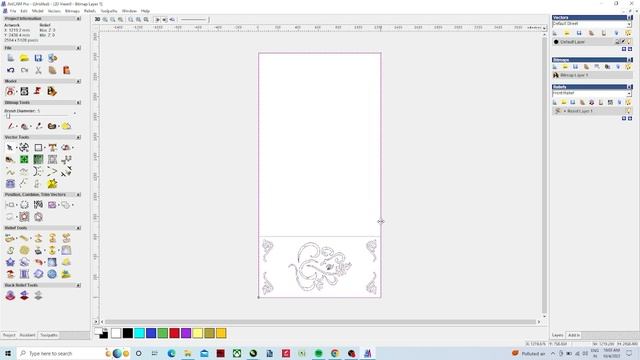Collapse the Bitmap Tools section

click(x=78, y=102)
